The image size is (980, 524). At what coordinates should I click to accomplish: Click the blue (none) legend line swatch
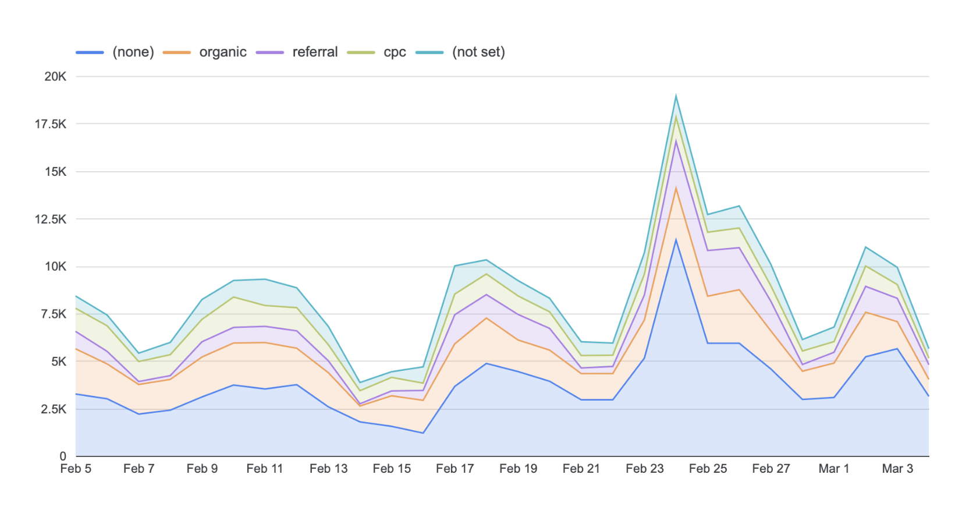coord(90,52)
